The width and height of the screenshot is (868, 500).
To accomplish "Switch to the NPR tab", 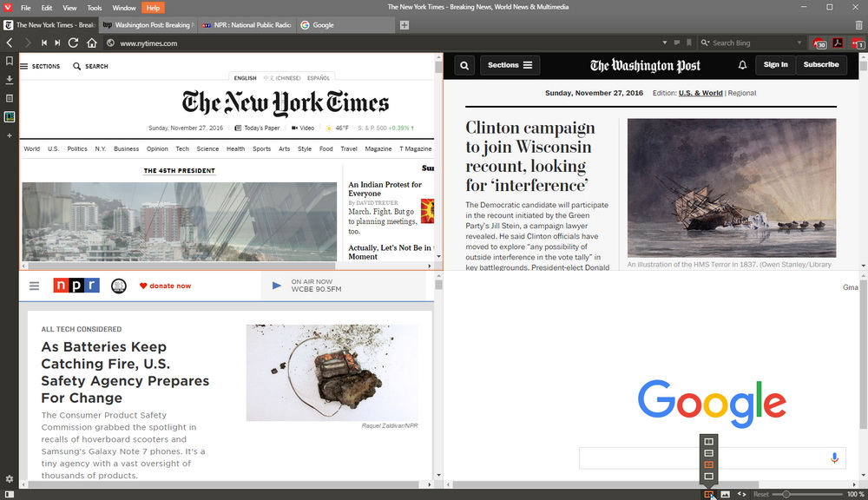I will point(247,25).
